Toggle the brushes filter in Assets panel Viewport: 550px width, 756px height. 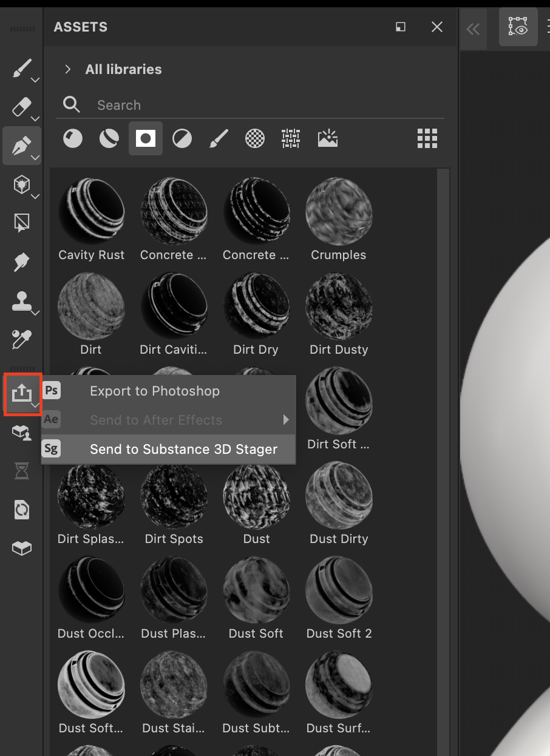click(x=219, y=138)
